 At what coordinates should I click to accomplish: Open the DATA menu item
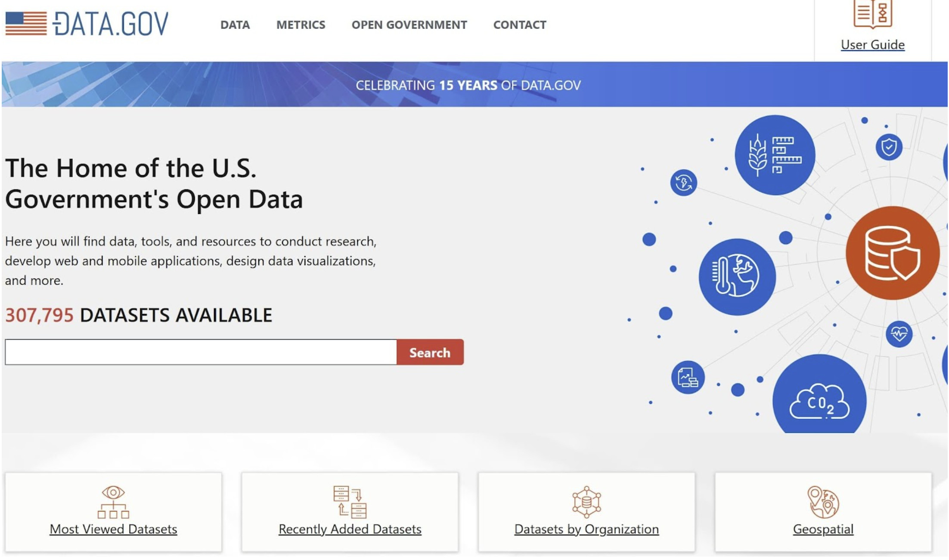[235, 25]
